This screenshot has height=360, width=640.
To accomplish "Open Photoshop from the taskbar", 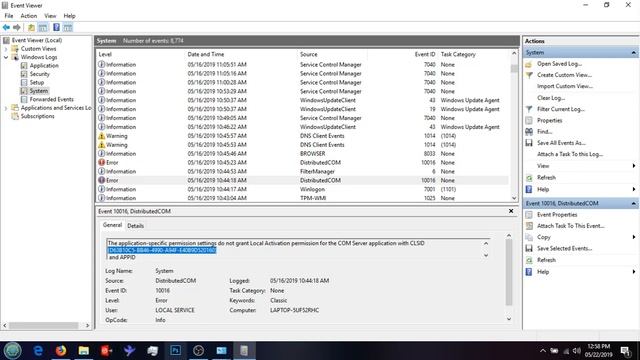I will coord(176,351).
